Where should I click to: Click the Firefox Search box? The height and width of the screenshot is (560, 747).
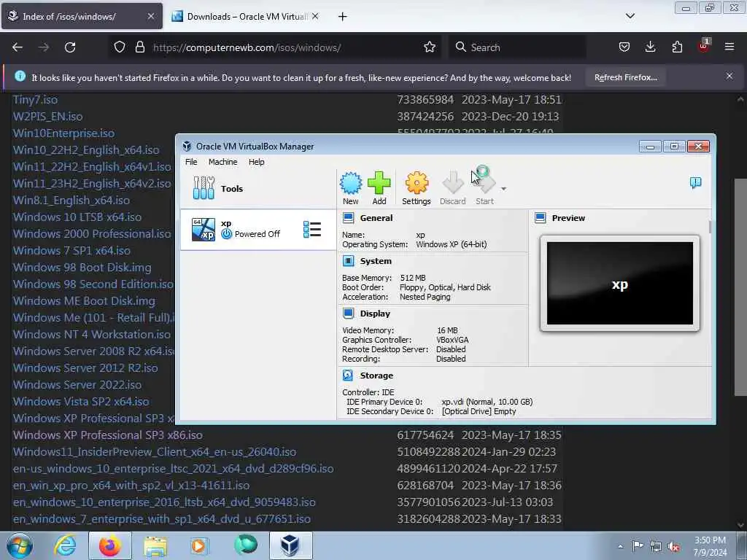pos(517,47)
